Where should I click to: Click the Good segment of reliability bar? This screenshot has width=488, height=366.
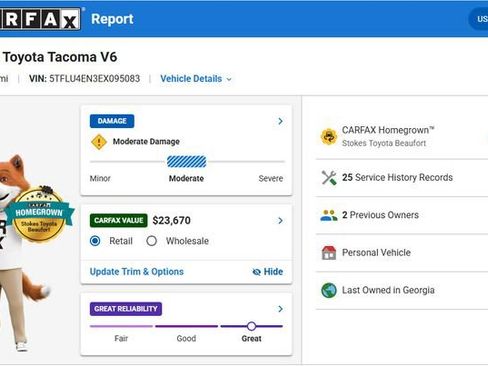pyautogui.click(x=186, y=326)
